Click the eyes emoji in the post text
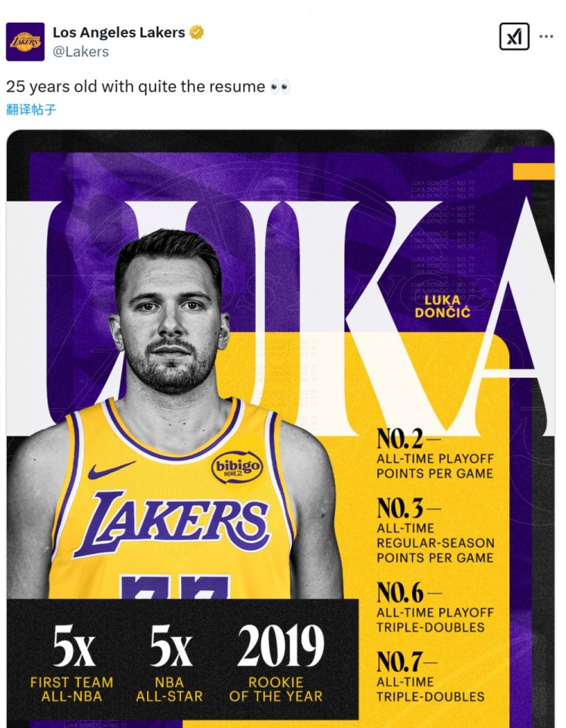Screen dimensions: 566x728 tap(280, 87)
